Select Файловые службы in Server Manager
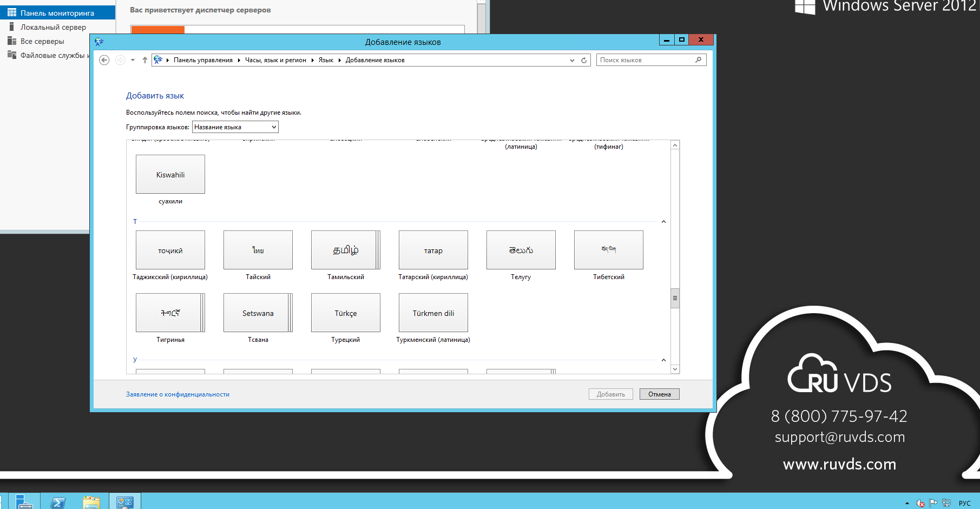This screenshot has height=509, width=980. [49, 55]
